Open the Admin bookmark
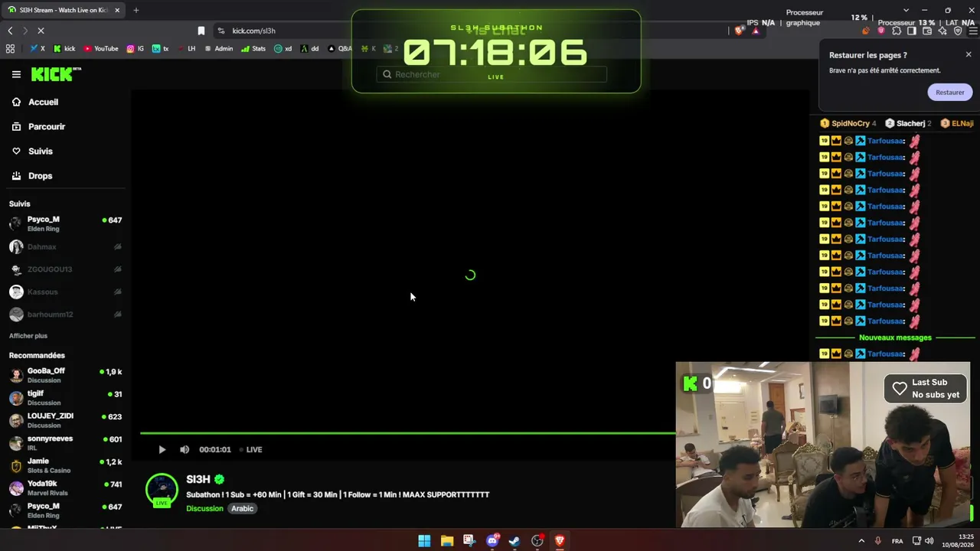This screenshot has width=980, height=551. (219, 48)
